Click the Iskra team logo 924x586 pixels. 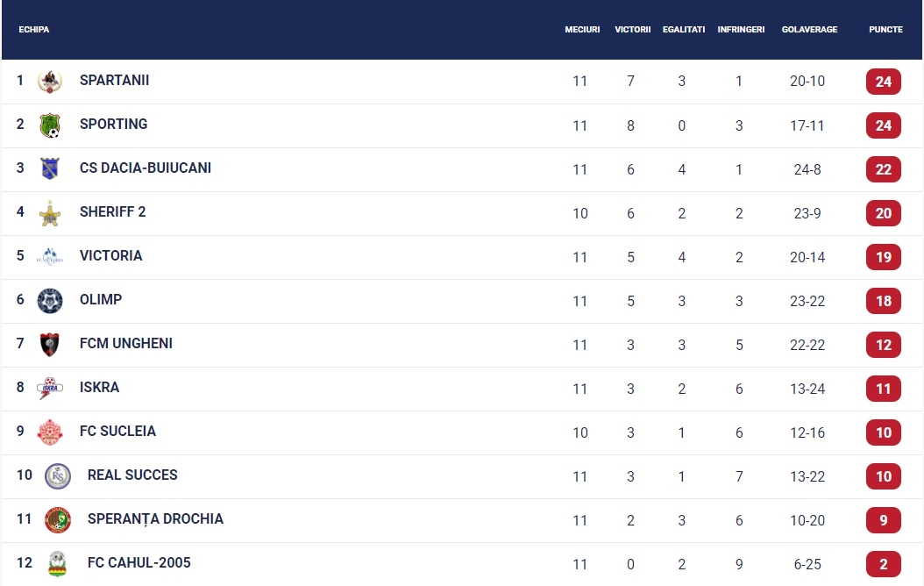tap(49, 388)
